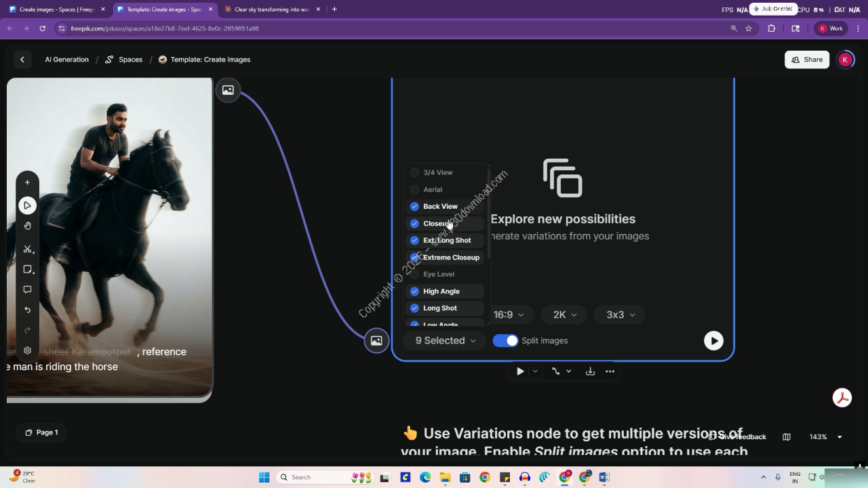Viewport: 868px width, 488px height.
Task: Collapse the 9 Selected dropdown
Action: point(445,341)
